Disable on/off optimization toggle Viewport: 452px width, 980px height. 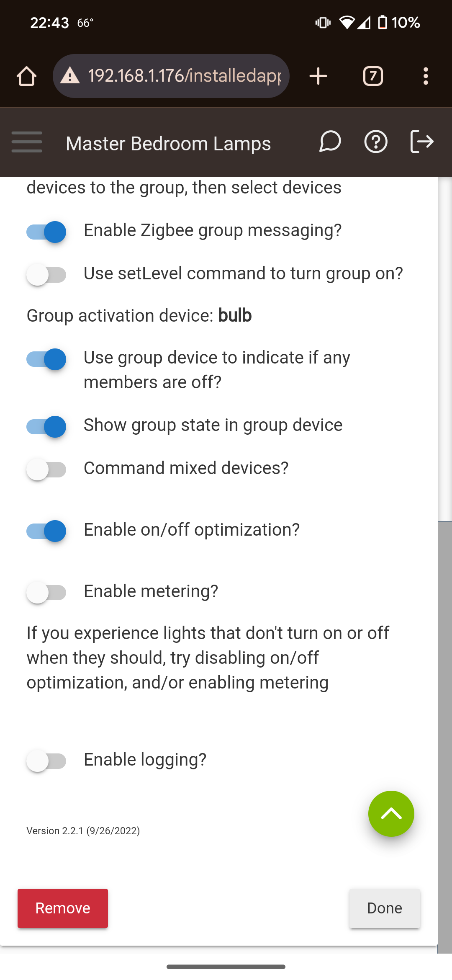point(46,531)
